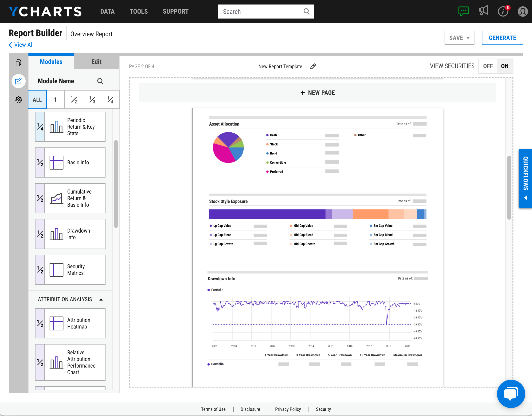532x416 pixels.
Task: Open the settings gear in sidebar
Action: 19,99
